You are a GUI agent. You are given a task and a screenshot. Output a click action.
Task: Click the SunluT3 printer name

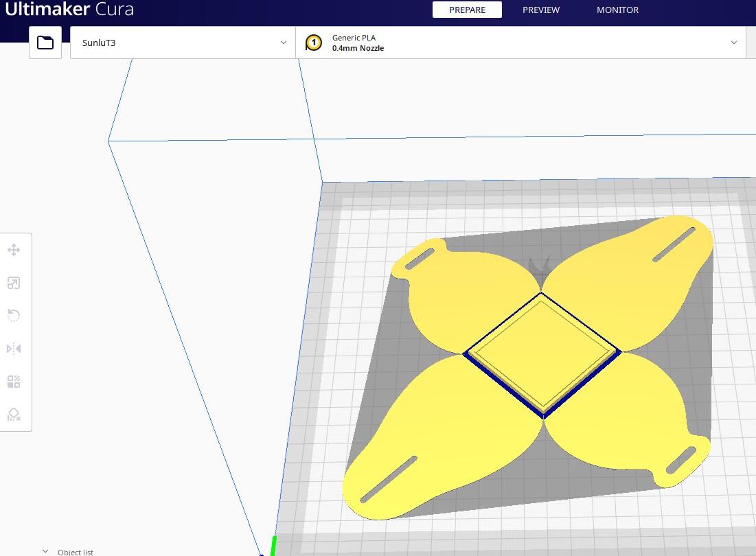[99, 43]
